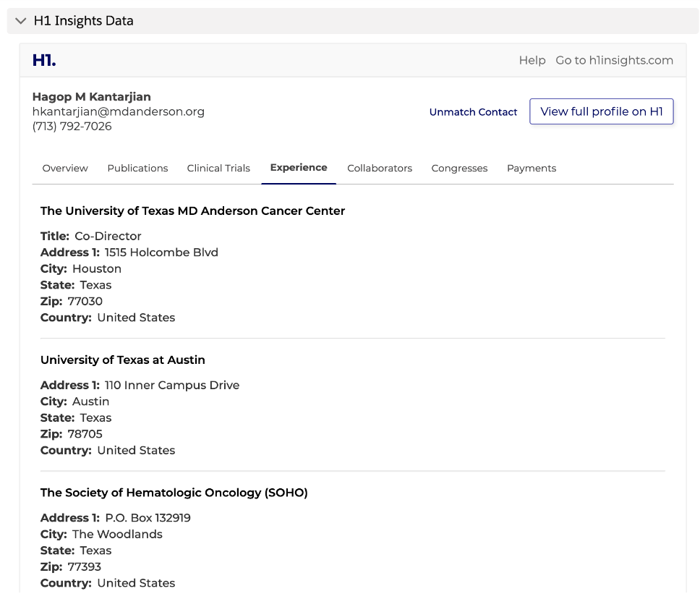Click email hkantarjian@mdanderson.org
The width and height of the screenshot is (700, 599).
point(119,111)
